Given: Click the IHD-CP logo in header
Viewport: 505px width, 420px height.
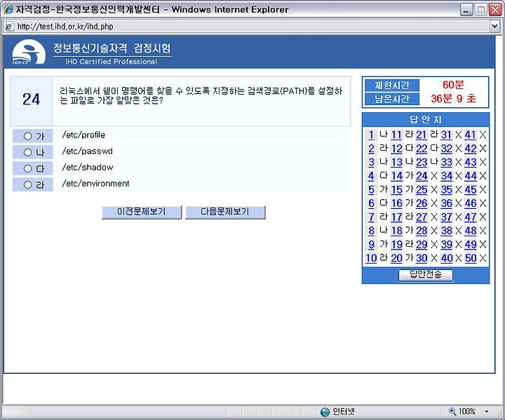Looking at the screenshot, I should pyautogui.click(x=29, y=52).
